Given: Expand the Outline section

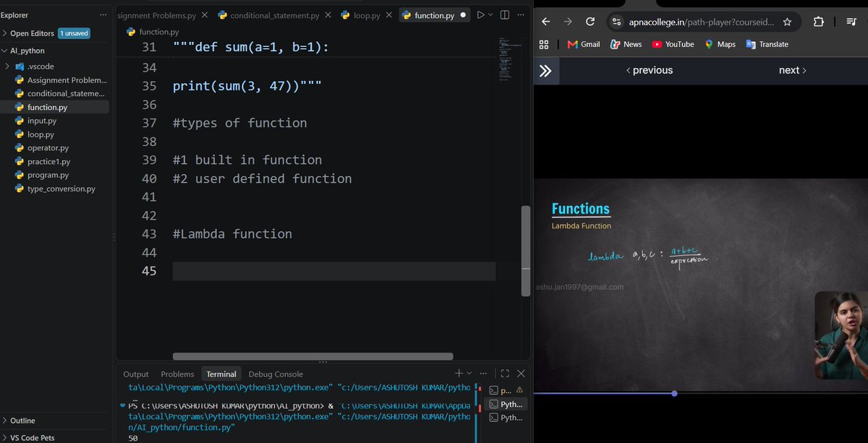Looking at the screenshot, I should (22, 421).
